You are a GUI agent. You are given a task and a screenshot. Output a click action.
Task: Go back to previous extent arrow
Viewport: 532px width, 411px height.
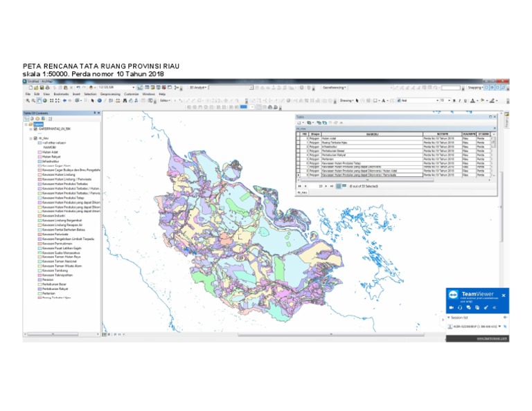click(64, 100)
